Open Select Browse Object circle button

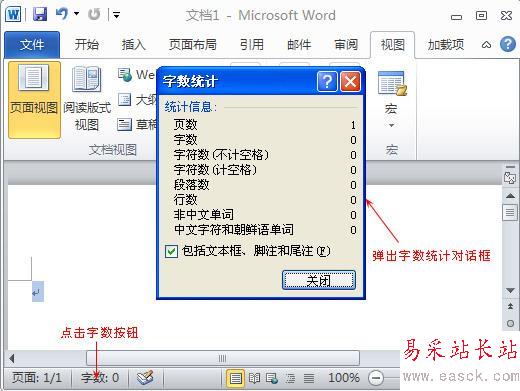[510, 323]
